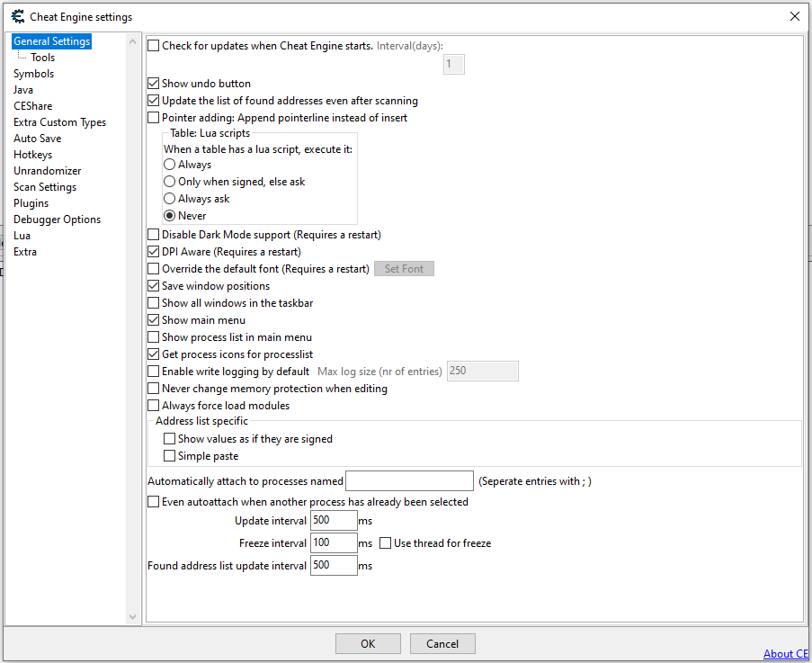812x663 pixels.
Task: Click the Cheat Engine logo icon in title bar
Action: pyautogui.click(x=18, y=16)
